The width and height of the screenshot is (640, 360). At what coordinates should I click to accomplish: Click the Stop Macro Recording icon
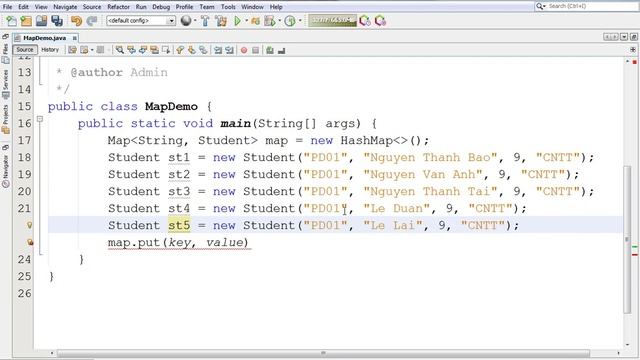256,50
